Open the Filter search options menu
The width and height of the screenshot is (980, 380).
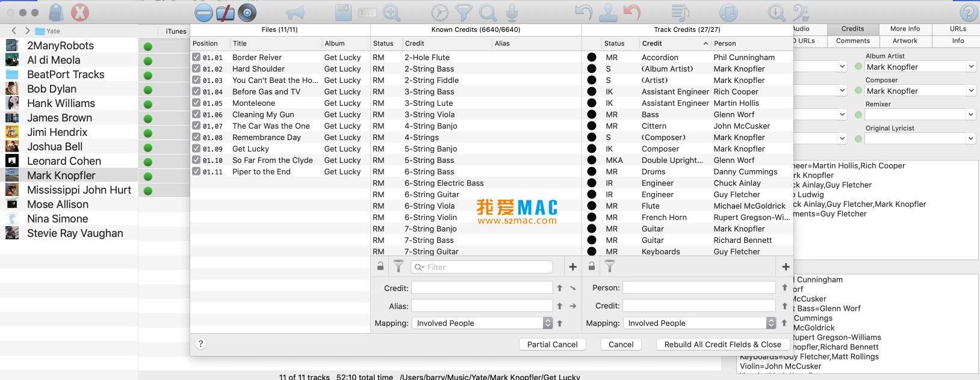point(420,267)
